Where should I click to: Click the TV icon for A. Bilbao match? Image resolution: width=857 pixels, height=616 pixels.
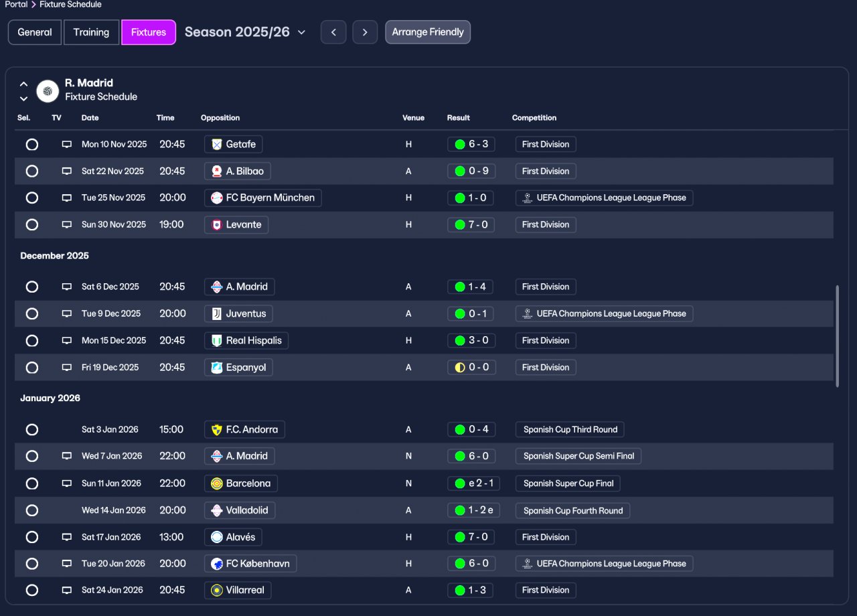[67, 171]
